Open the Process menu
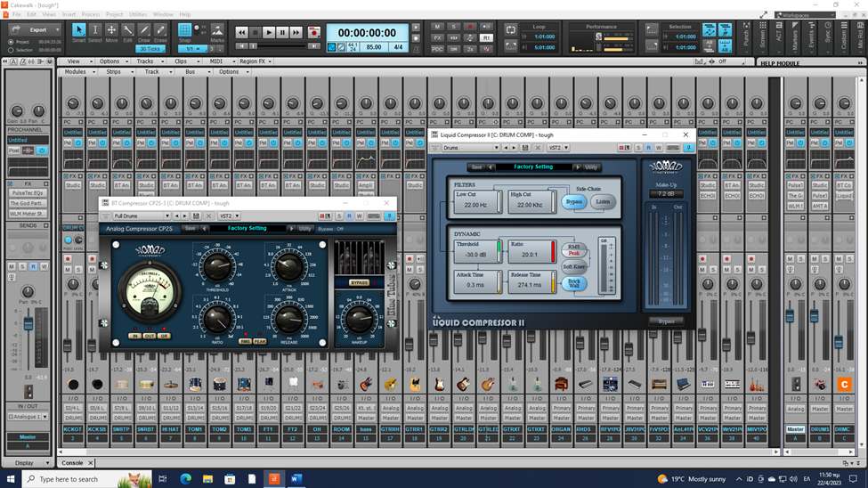Image resolution: width=868 pixels, height=488 pixels. pos(90,14)
